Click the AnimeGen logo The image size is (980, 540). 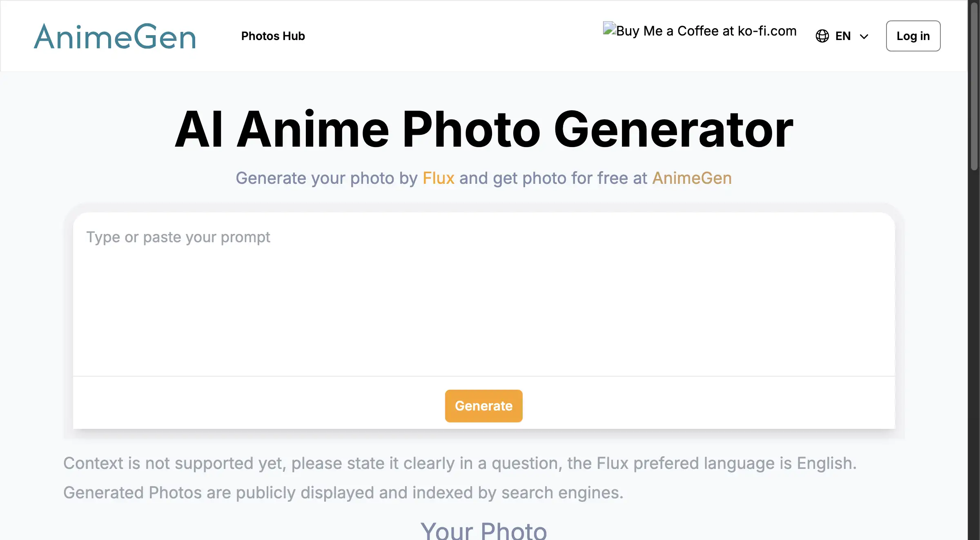point(116,36)
